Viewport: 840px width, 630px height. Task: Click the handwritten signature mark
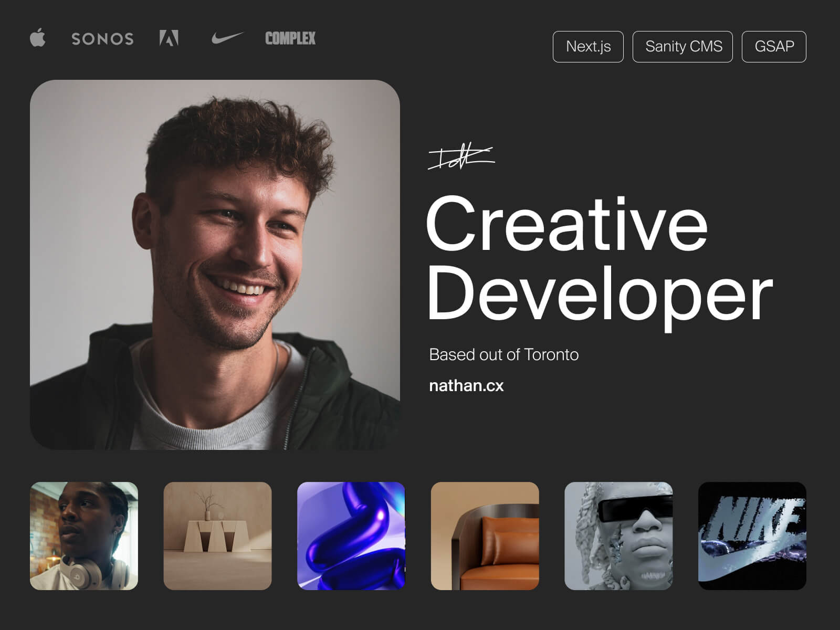461,157
